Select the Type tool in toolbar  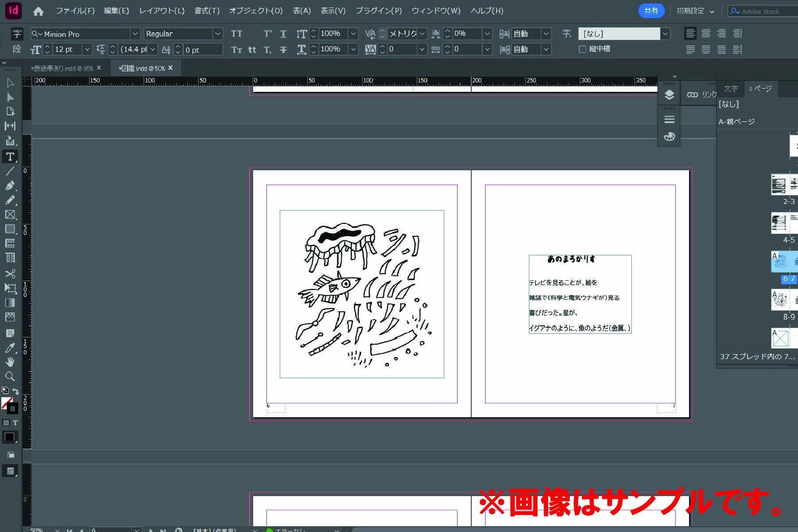coord(10,156)
